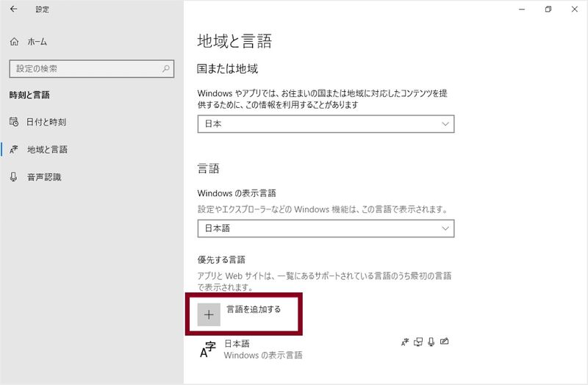Click 言語を追加する button label
This screenshot has width=588, height=385.
coord(254,309)
